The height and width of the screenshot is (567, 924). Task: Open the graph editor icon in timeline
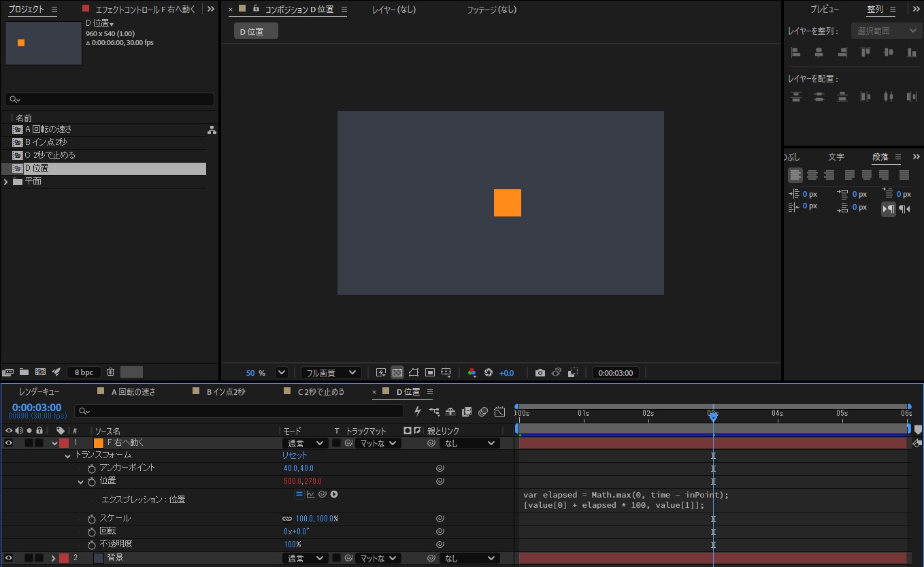[x=499, y=411]
